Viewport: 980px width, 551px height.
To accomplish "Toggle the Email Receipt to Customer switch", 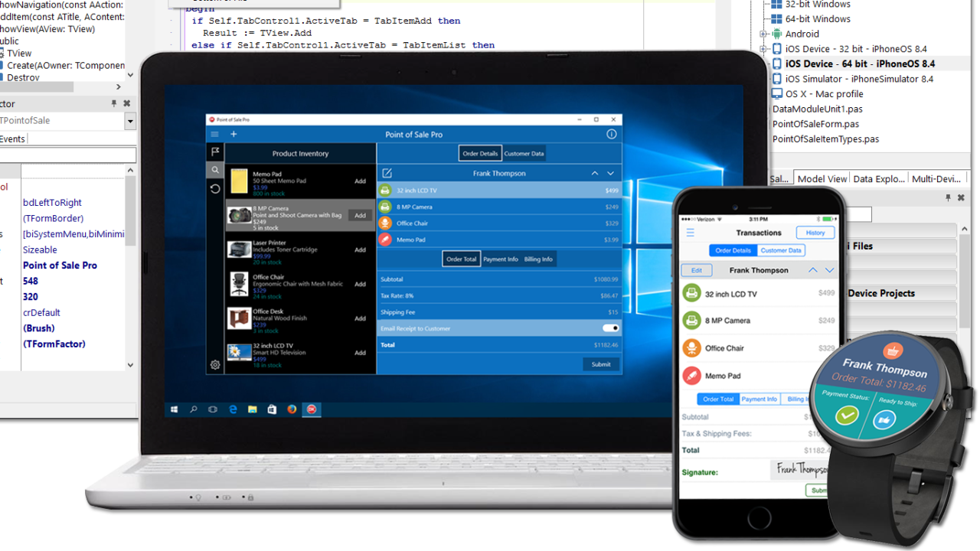I will click(x=610, y=328).
